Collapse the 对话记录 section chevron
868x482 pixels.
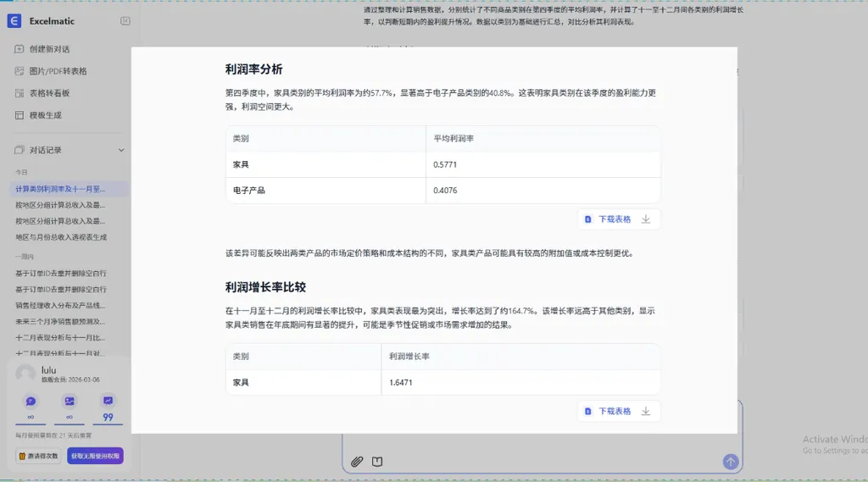[x=121, y=150]
